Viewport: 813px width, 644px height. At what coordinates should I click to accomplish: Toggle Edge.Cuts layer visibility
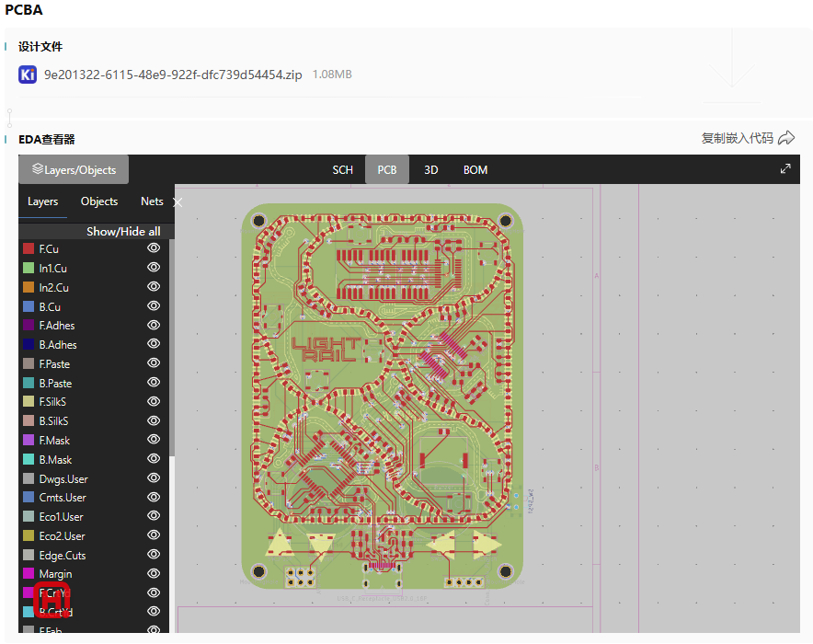tap(154, 554)
